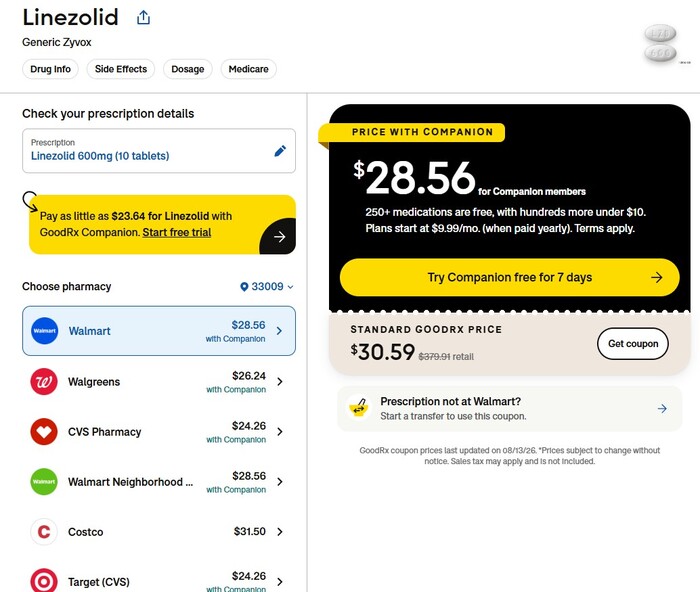700x592 pixels.
Task: Click the Costco logo icon
Action: click(44, 532)
